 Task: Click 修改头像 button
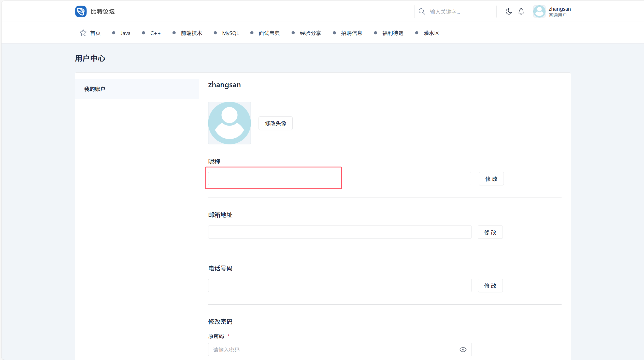coord(275,123)
